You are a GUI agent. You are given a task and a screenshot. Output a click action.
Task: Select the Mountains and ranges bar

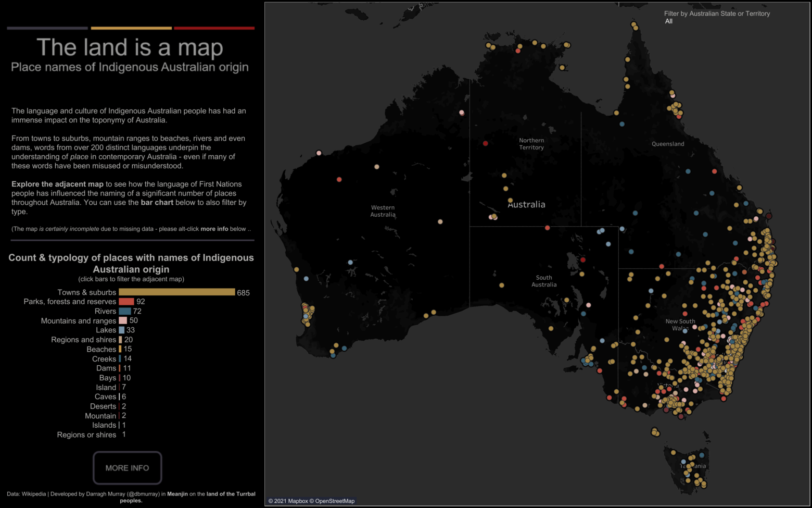click(x=122, y=320)
